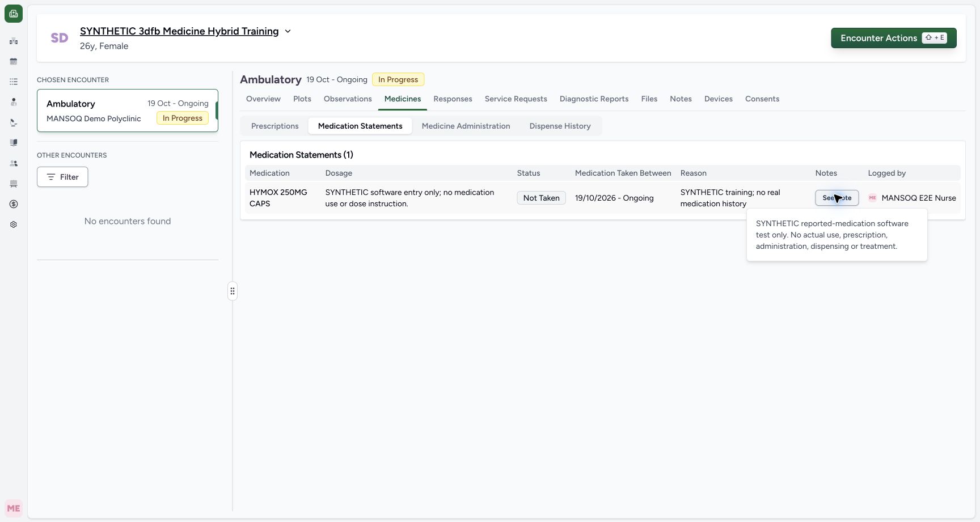Switch to the Observations tab
Screen dimensions: 980x522
pyautogui.click(x=348, y=99)
